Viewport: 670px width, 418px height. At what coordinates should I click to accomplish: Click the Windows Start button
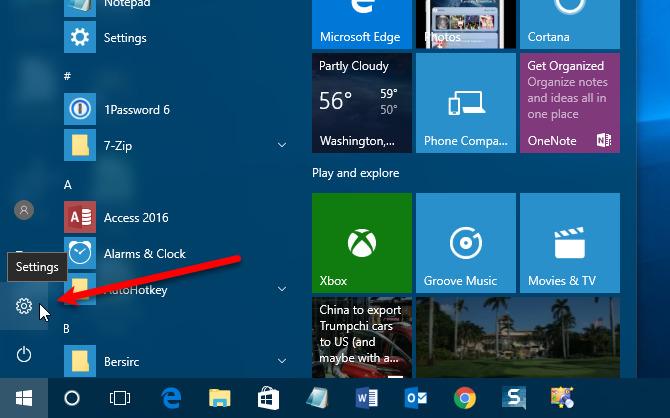(x=22, y=397)
